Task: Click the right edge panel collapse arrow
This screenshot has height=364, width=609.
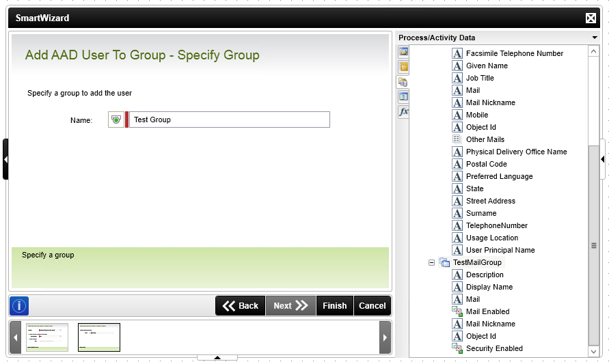Action: click(602, 159)
